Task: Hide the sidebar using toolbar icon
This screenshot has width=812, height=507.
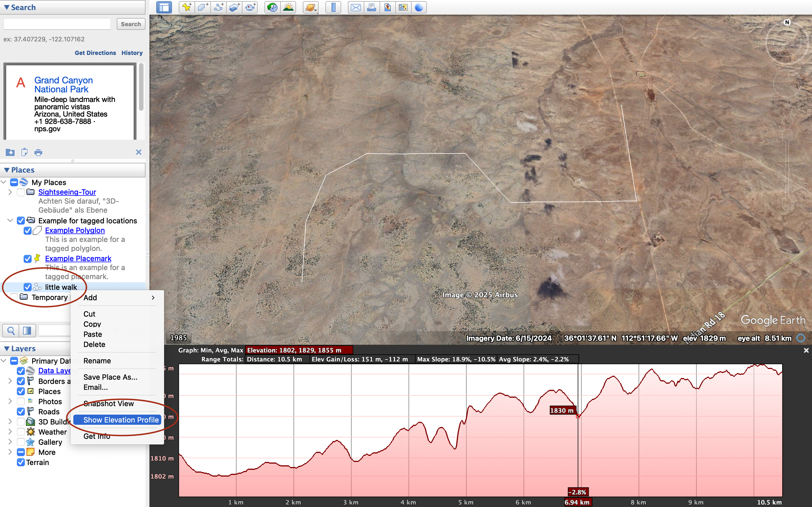Action: pyautogui.click(x=164, y=7)
